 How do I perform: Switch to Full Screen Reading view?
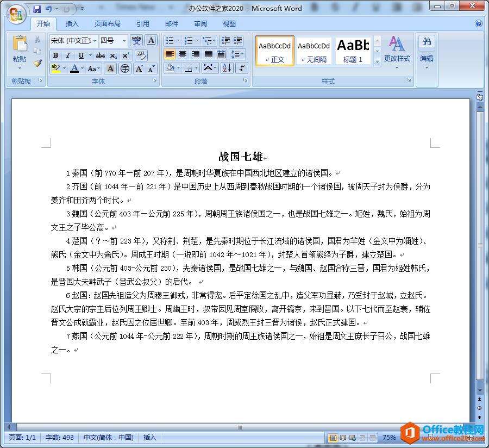click(x=343, y=437)
